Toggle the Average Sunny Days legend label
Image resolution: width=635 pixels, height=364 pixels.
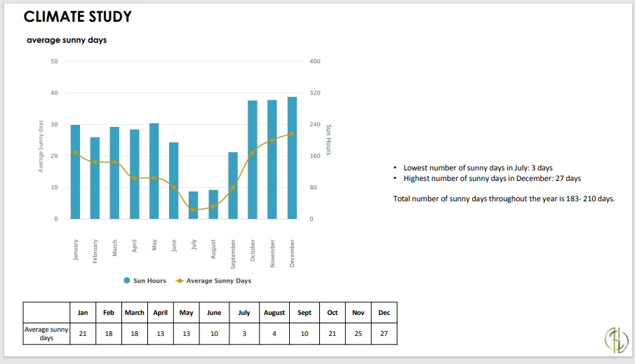pos(218,281)
